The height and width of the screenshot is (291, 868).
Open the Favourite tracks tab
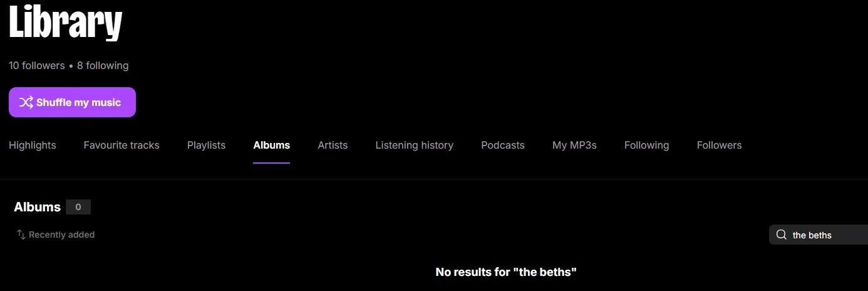point(121,145)
